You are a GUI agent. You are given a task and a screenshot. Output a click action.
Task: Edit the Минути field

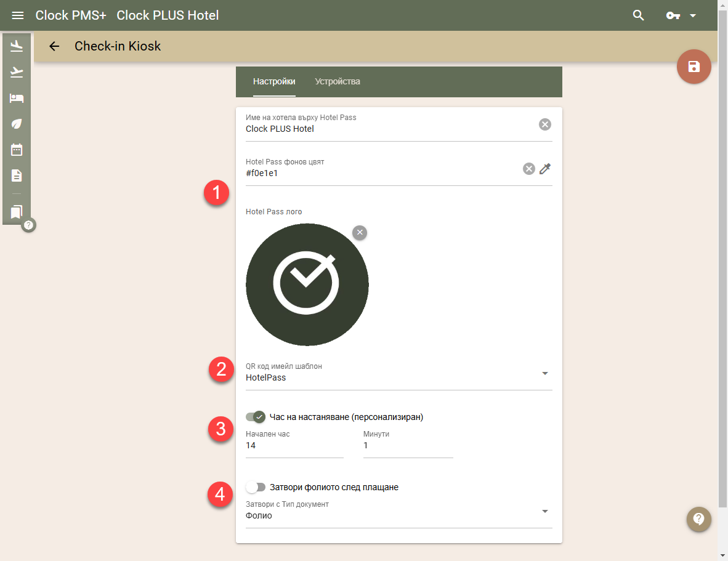(x=408, y=445)
